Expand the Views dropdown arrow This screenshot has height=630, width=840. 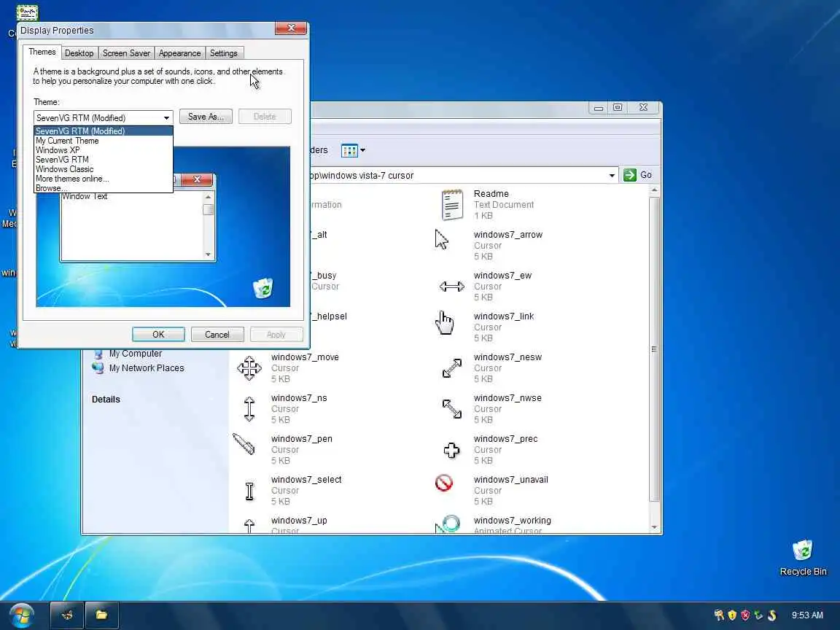click(x=362, y=150)
